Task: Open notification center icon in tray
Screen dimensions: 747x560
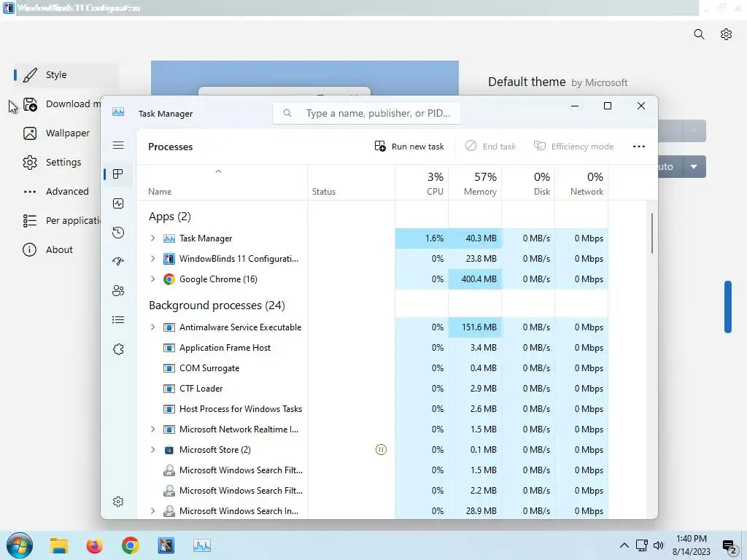Action: [x=729, y=547]
